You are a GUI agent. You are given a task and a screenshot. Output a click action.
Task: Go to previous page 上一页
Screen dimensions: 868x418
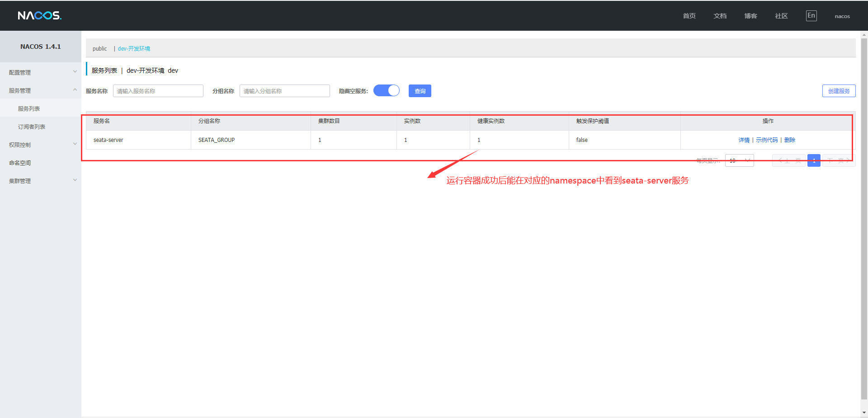point(789,160)
